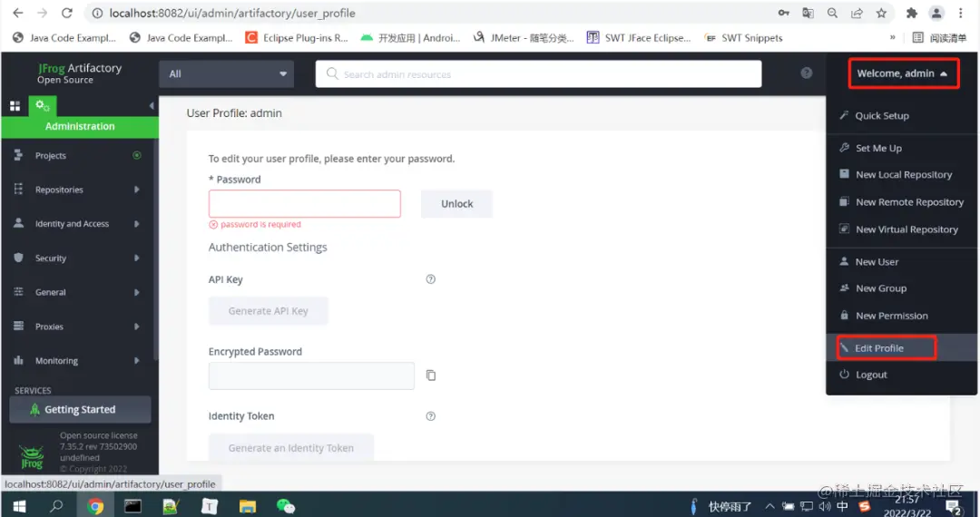Open API Key help tooltip icon
Screen dimensions: 980x517
point(431,279)
